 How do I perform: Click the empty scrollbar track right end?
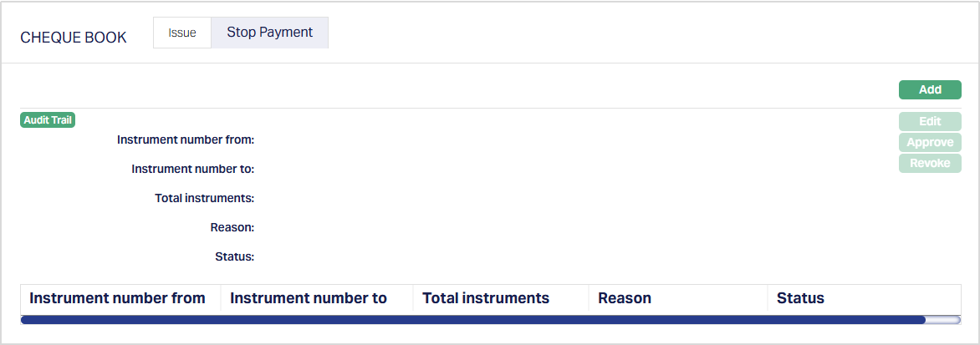944,319
